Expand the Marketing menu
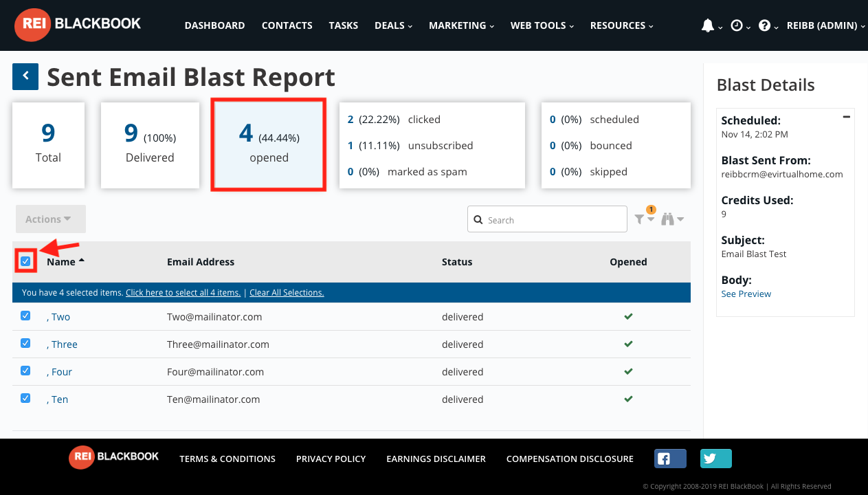 [x=461, y=25]
